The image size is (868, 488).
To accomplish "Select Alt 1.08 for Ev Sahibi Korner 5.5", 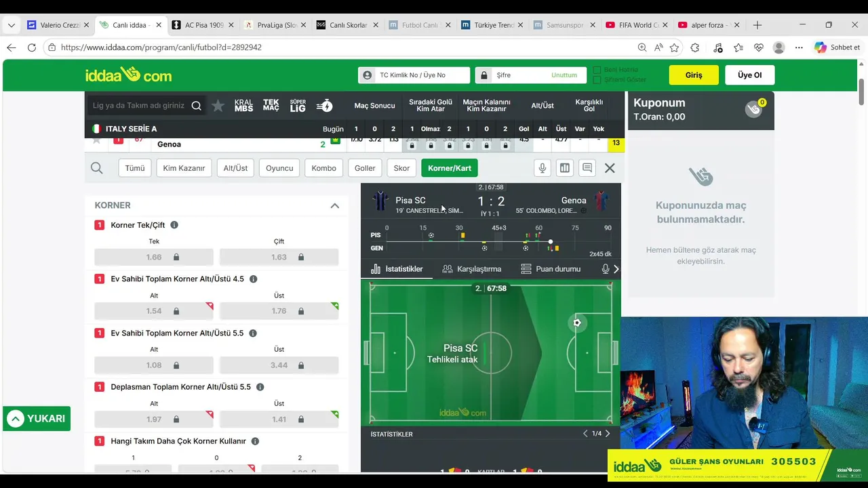I will coord(154,365).
